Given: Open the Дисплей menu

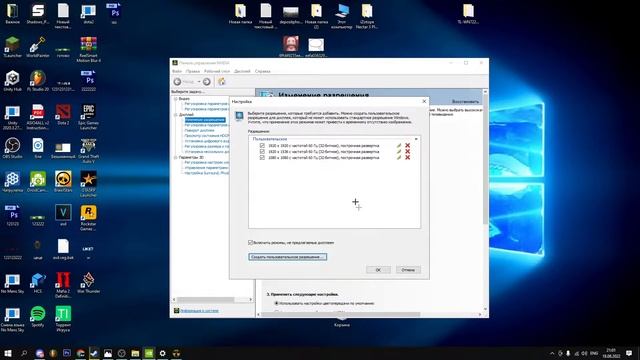Looking at the screenshot, I should (242, 71).
